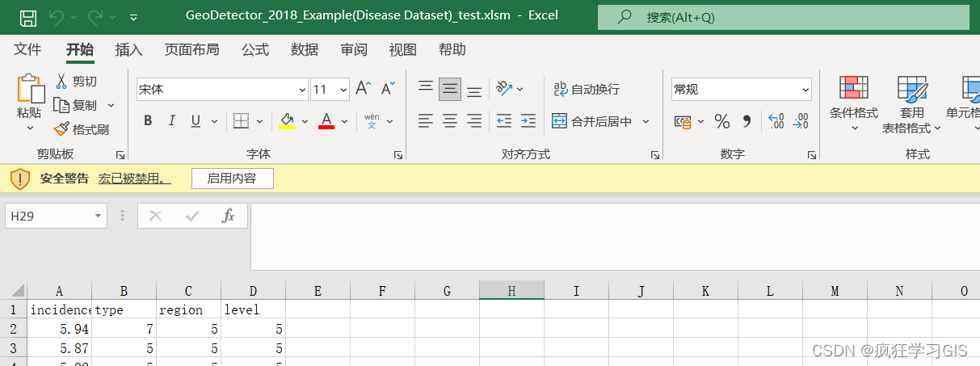Click decrease decimal icon
The image size is (980, 366).
pyautogui.click(x=801, y=122)
